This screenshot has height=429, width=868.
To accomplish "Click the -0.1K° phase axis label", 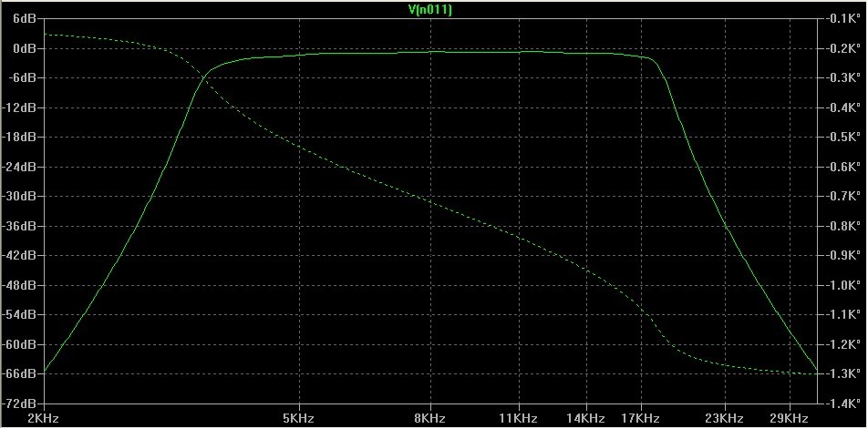I will (844, 19).
